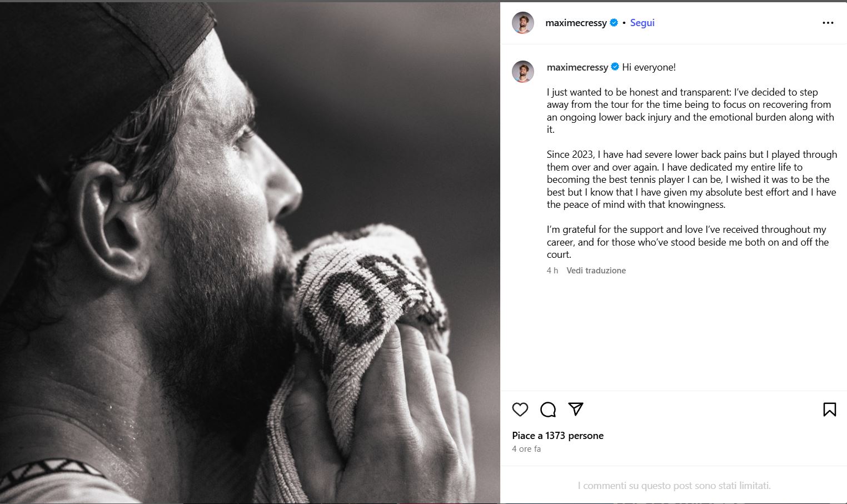Save the post with the bookmark icon
Image resolution: width=847 pixels, height=504 pixels.
click(x=829, y=410)
